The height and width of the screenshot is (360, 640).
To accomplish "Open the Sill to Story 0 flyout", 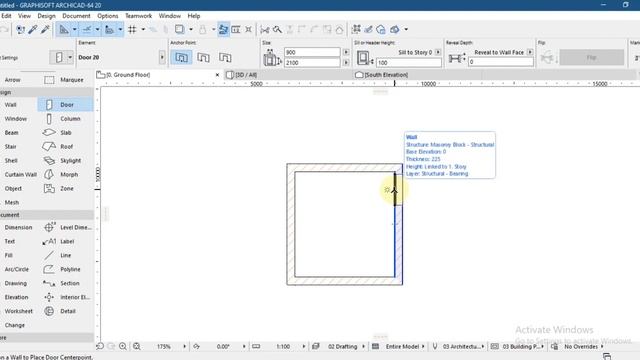I will point(438,52).
